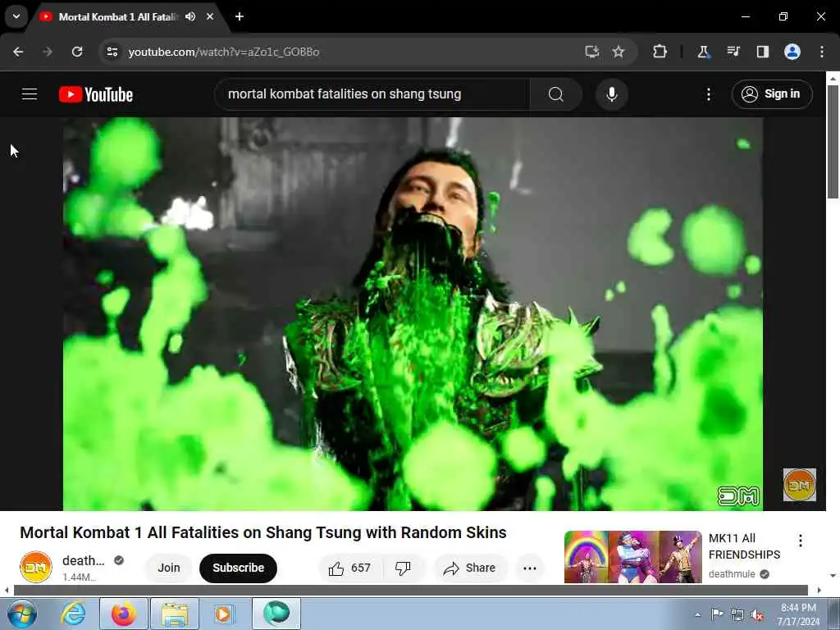Click the horizontal page scrollbar

pos(410,591)
